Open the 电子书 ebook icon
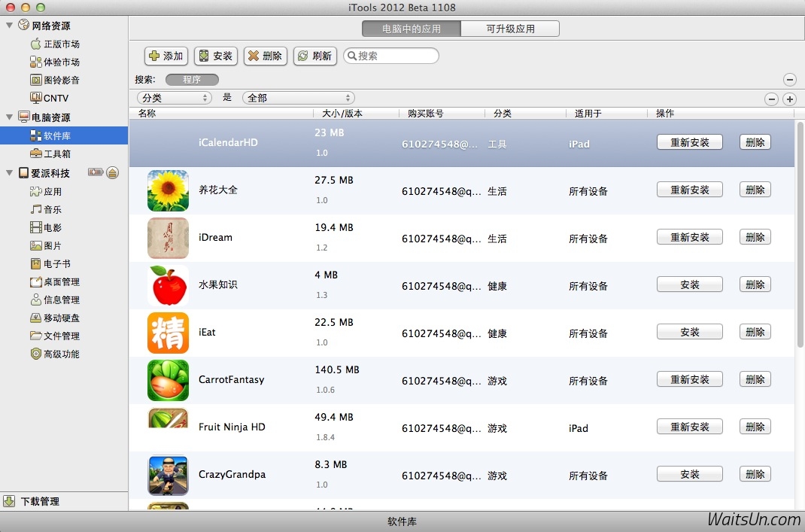The image size is (805, 532). coord(35,263)
